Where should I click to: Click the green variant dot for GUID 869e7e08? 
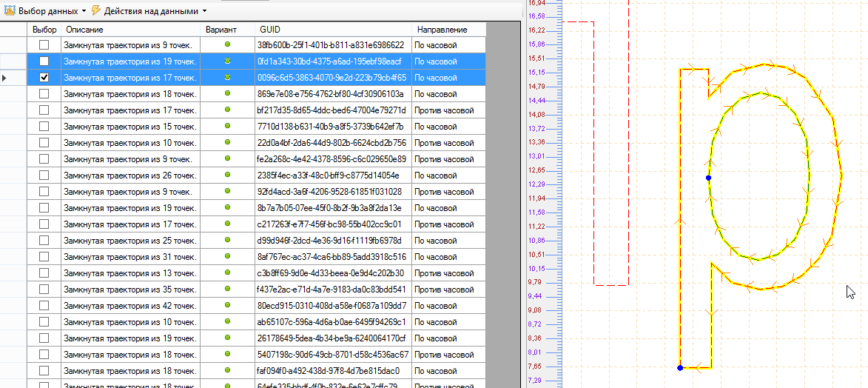(x=227, y=93)
